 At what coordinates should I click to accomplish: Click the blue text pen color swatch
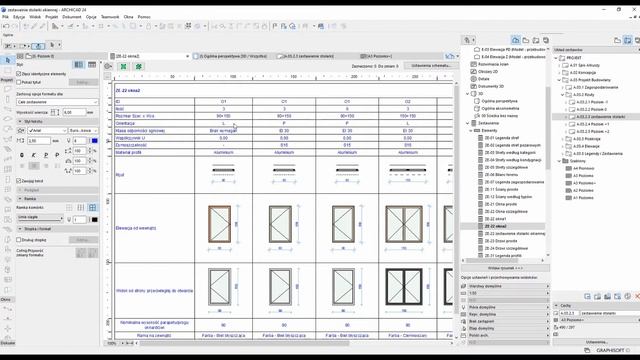95,141
